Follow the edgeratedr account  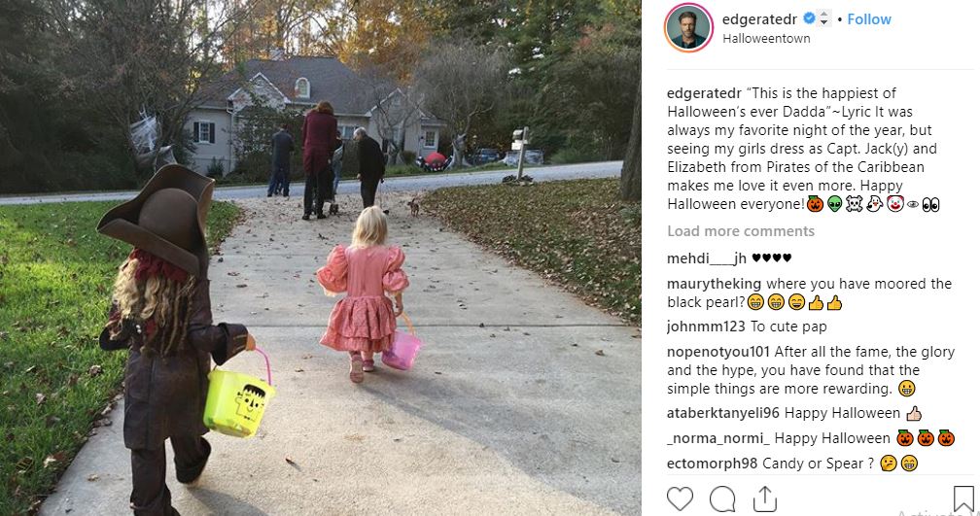pos(869,19)
